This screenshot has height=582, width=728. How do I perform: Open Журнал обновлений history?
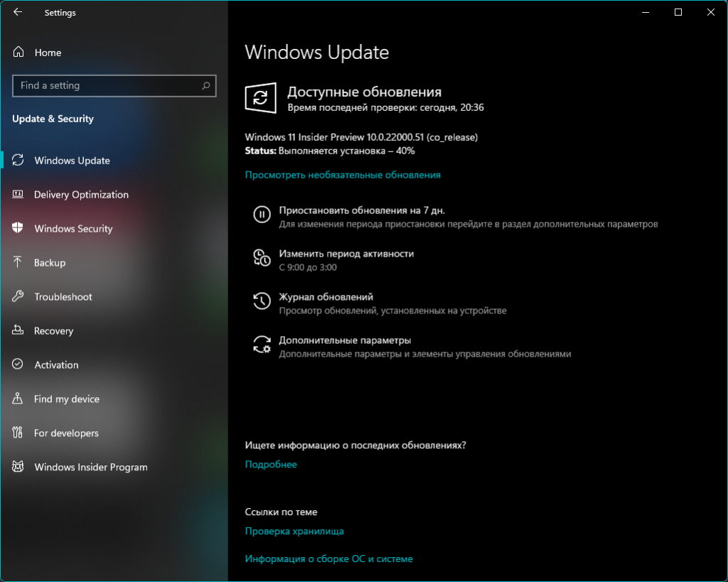pyautogui.click(x=326, y=296)
